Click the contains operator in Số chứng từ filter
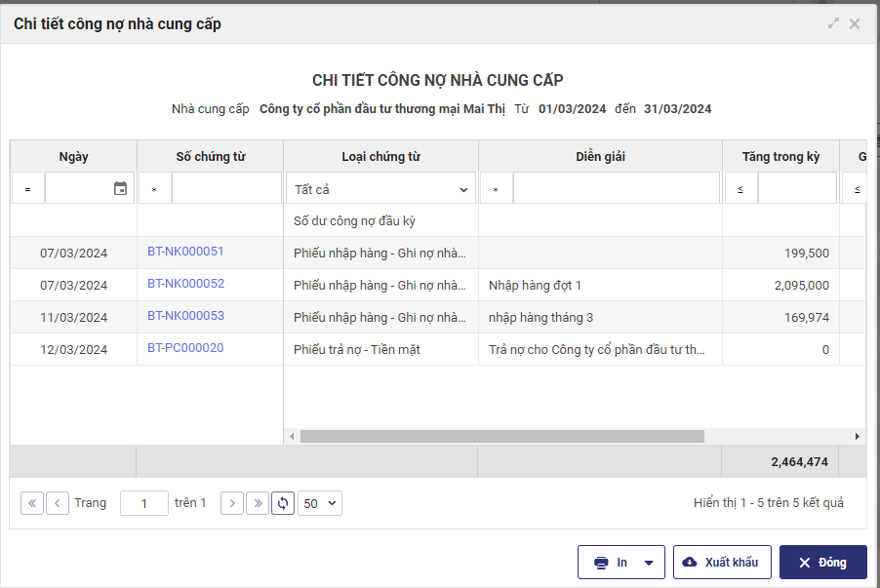The height and width of the screenshot is (588, 880). coord(154,189)
